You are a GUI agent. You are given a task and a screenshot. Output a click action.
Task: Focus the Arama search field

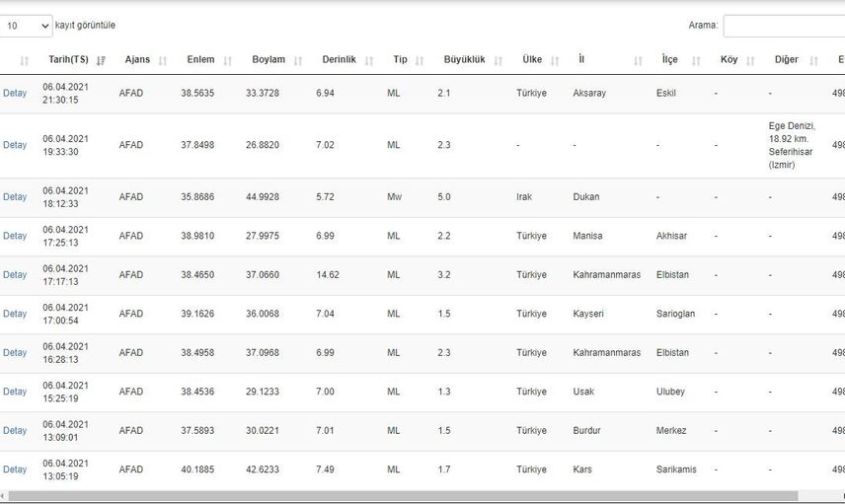[x=784, y=26]
